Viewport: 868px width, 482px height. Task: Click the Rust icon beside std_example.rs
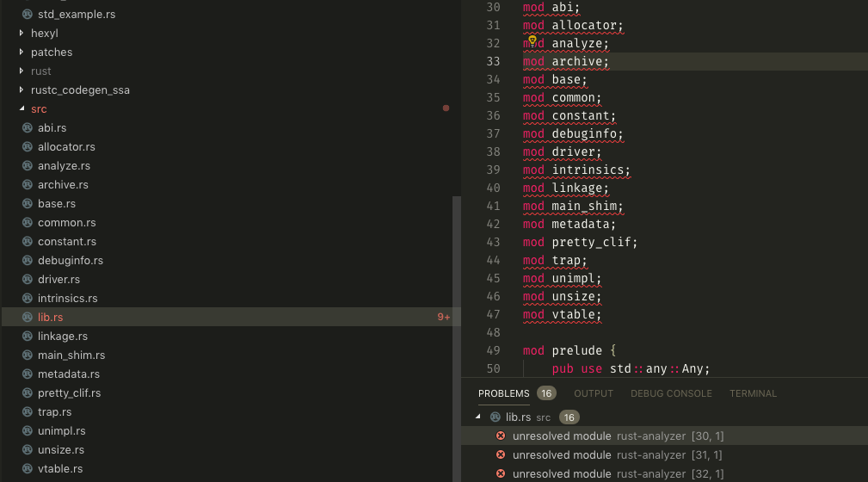pyautogui.click(x=28, y=15)
